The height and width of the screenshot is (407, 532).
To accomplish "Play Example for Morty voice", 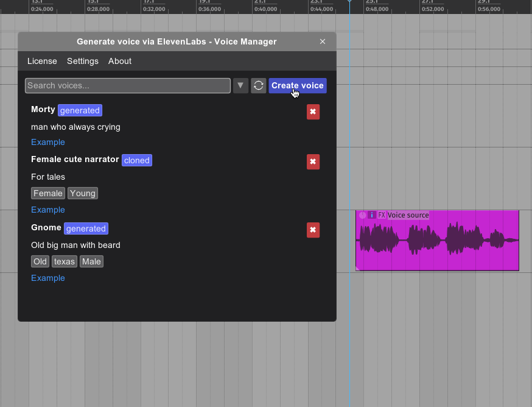I will coord(48,142).
